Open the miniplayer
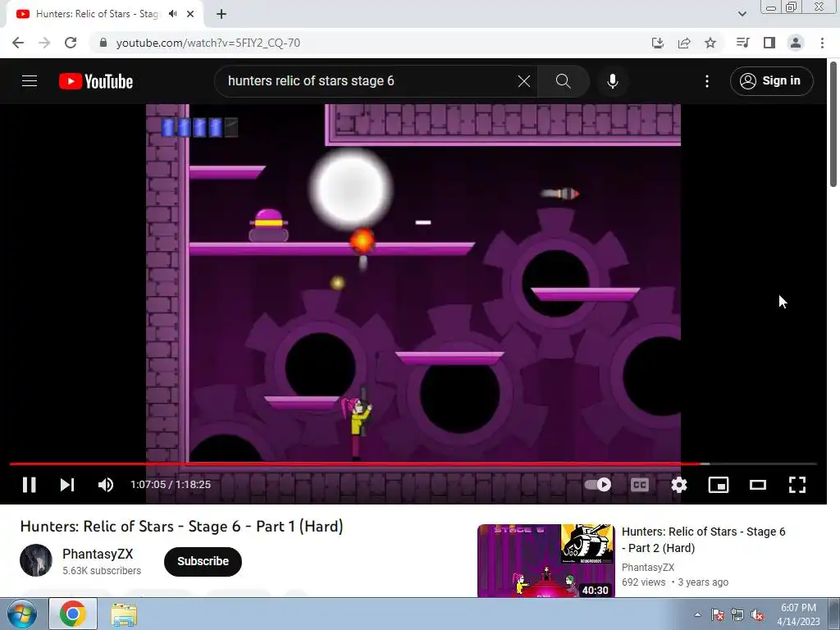 tap(719, 485)
